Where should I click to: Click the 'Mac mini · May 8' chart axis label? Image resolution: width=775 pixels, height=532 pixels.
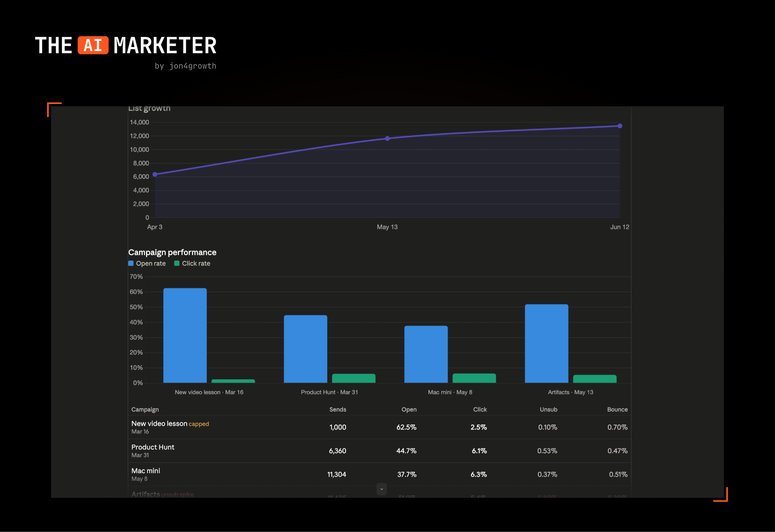[x=450, y=392]
